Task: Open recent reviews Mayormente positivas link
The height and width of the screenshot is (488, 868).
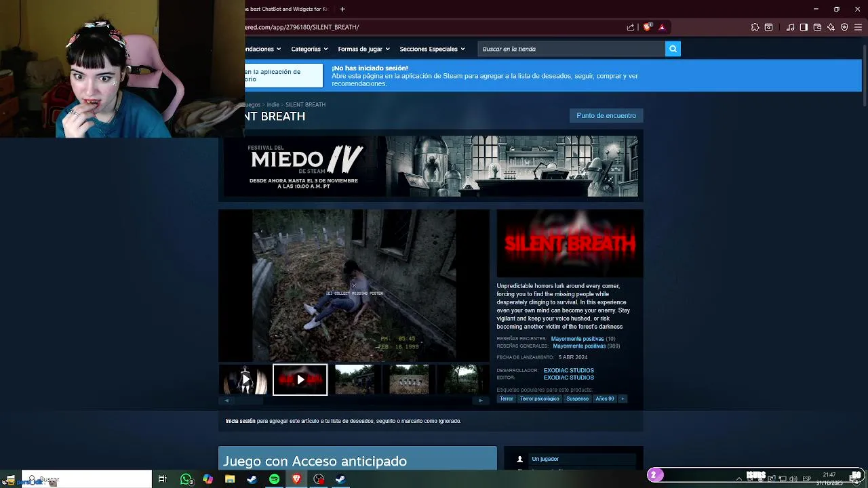Action: 577,339
